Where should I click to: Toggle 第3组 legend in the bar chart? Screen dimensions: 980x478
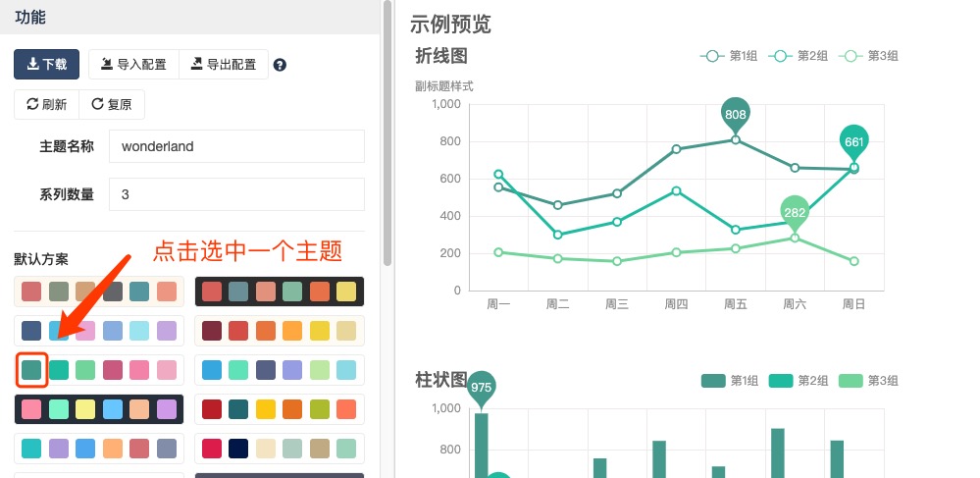pos(867,381)
